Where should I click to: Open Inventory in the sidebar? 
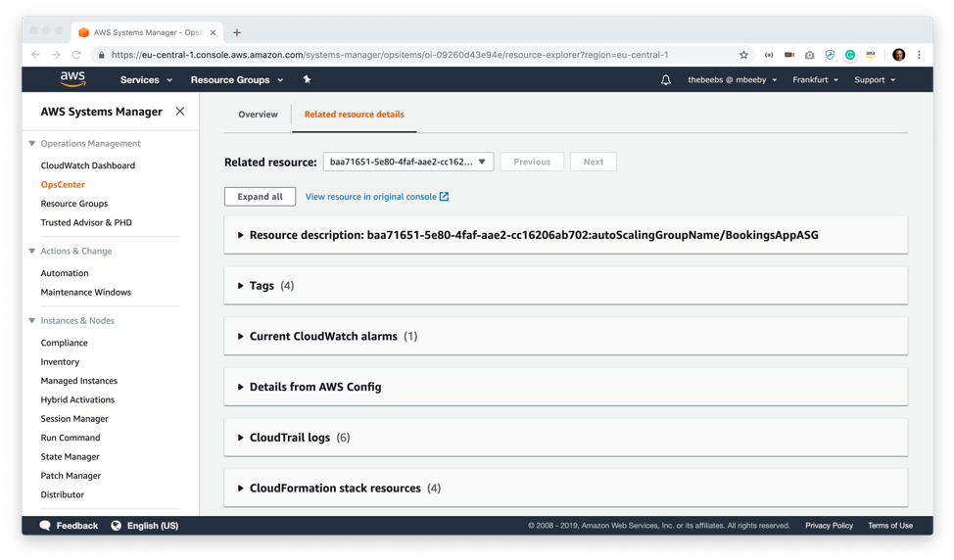[60, 361]
